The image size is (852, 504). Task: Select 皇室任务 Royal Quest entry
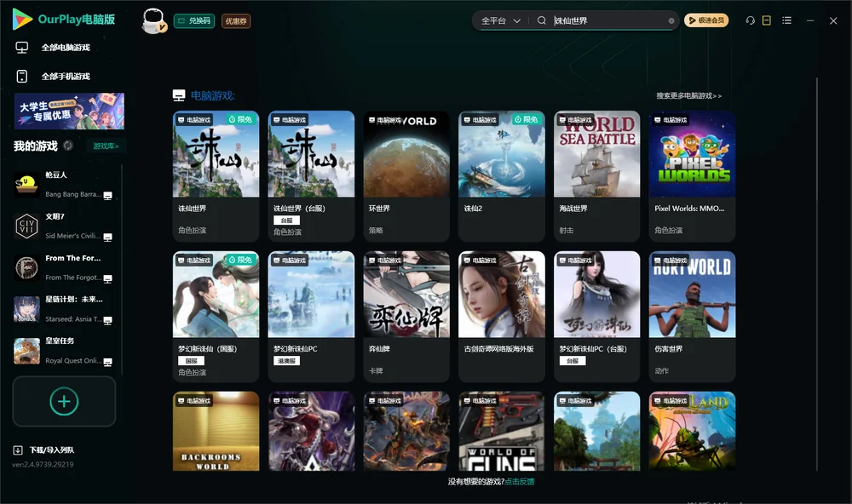pos(64,351)
